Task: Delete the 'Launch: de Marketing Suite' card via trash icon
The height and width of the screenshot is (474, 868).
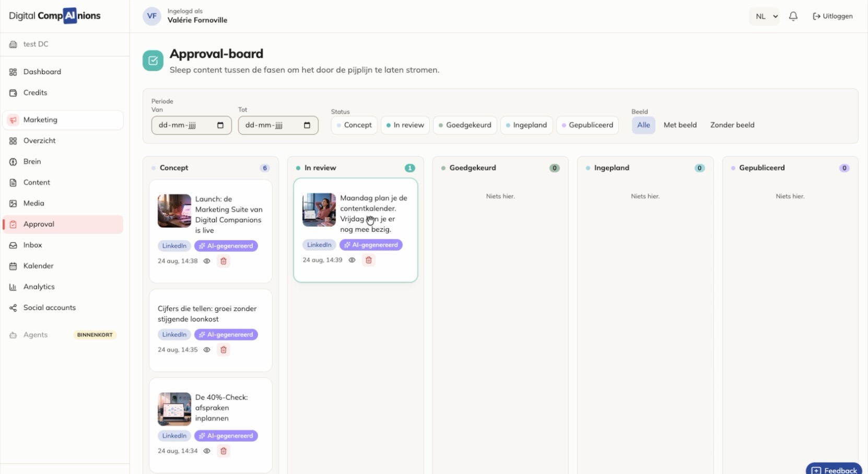Action: [x=224, y=261]
